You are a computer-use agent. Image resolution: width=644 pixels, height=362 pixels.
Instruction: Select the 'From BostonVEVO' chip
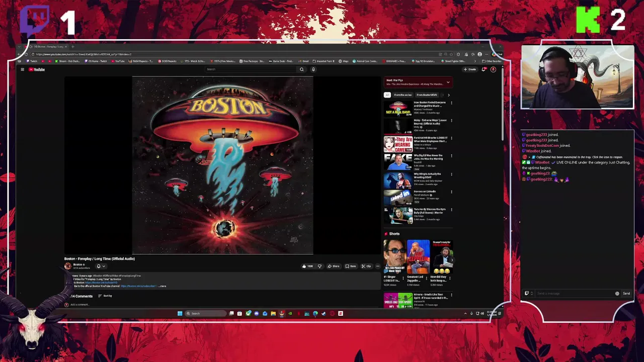(427, 95)
